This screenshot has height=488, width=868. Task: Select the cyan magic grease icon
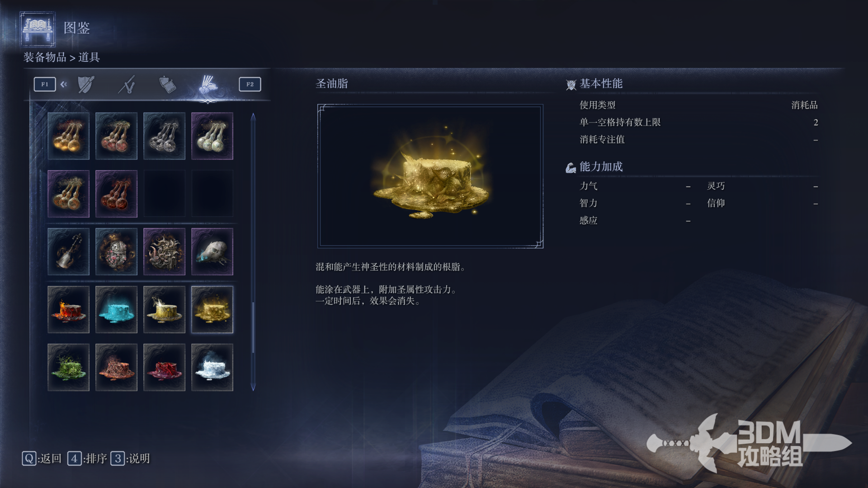(116, 310)
